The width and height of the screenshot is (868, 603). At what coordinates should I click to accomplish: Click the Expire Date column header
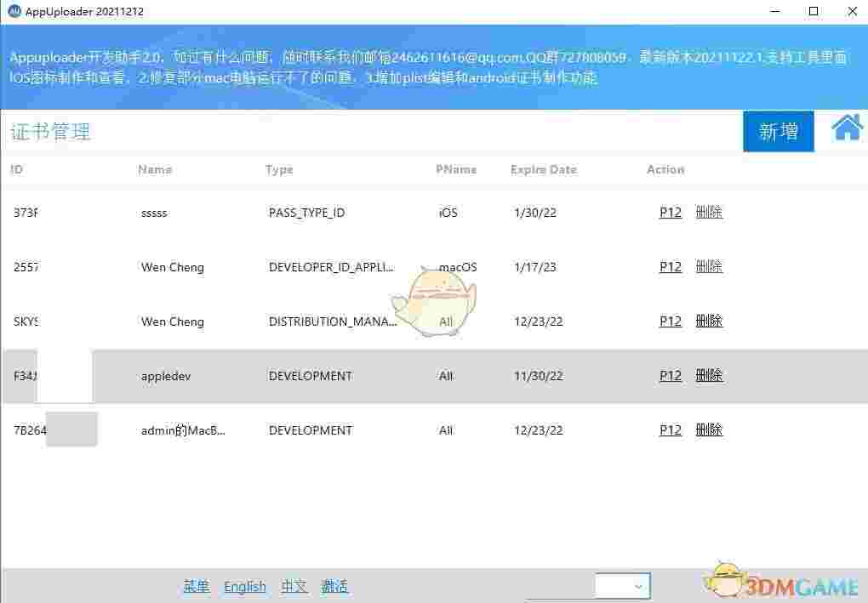543,169
